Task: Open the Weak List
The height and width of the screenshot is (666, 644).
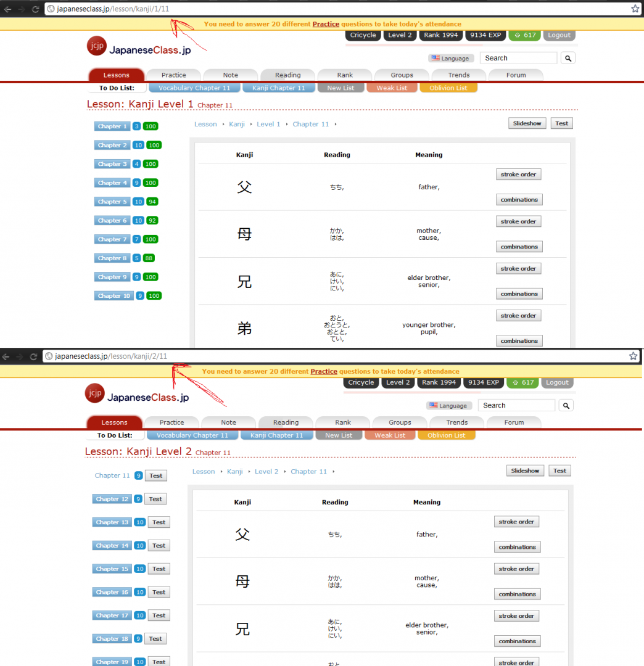Action: click(392, 88)
